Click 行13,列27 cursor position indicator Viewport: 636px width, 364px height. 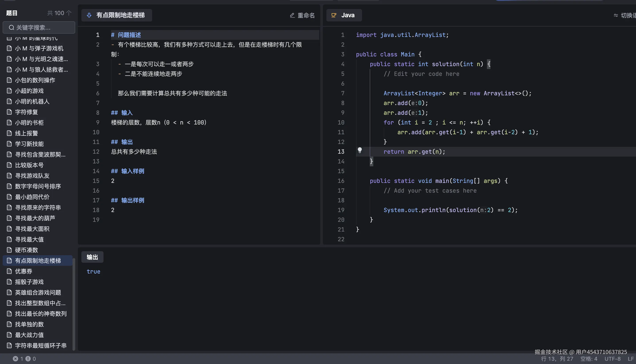(x=556, y=358)
